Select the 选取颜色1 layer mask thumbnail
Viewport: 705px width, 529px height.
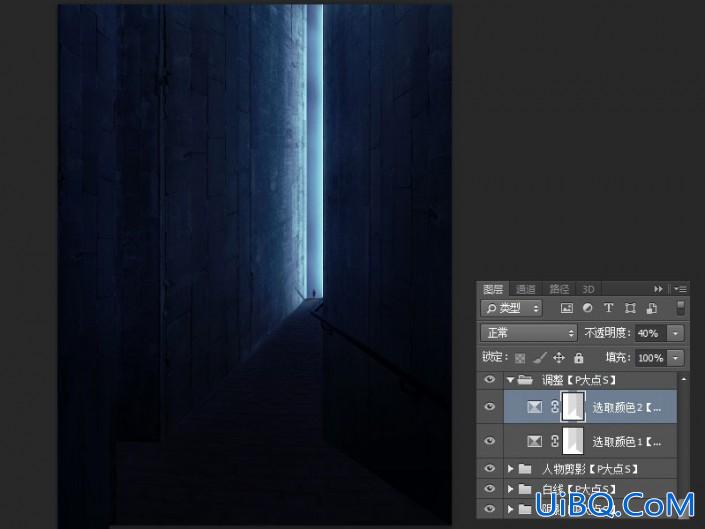[x=573, y=441]
